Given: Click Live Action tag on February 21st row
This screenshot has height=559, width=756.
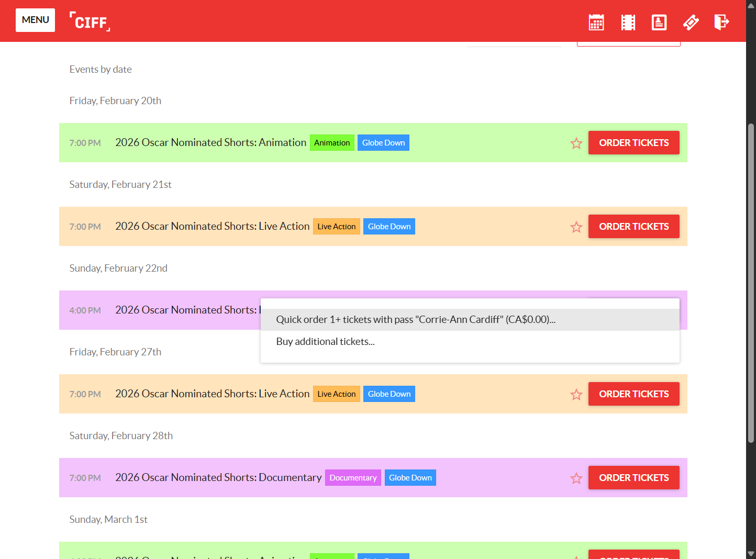Looking at the screenshot, I should pos(337,227).
